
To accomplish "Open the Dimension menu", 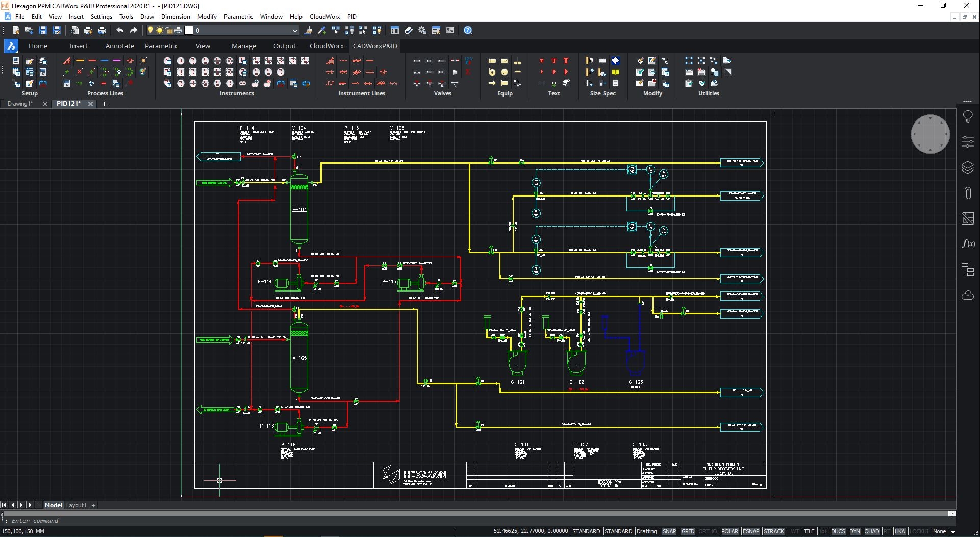I will coord(175,16).
